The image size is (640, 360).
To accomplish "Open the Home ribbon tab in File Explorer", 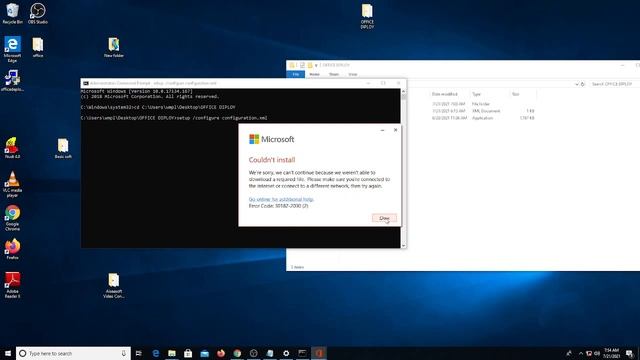I will click(x=314, y=74).
